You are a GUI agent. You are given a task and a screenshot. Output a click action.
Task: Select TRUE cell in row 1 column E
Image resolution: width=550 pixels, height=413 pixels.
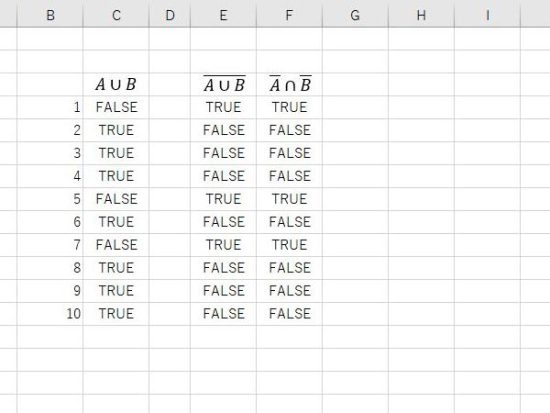[223, 107]
